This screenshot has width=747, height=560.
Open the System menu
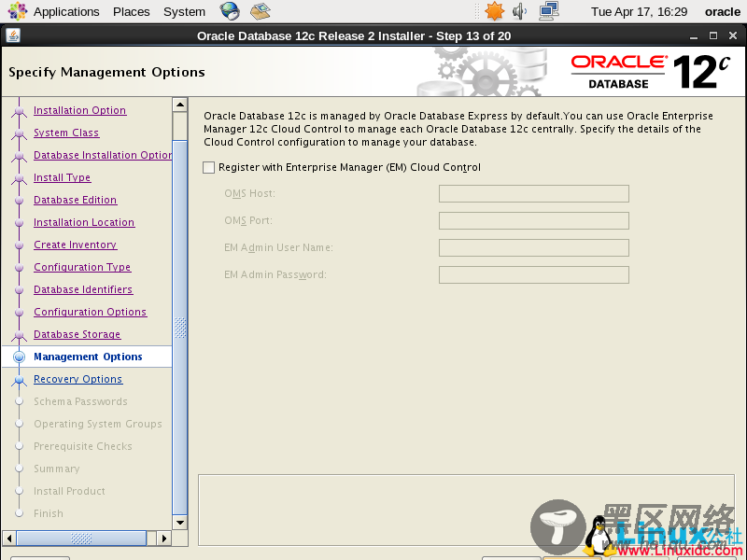tap(184, 11)
